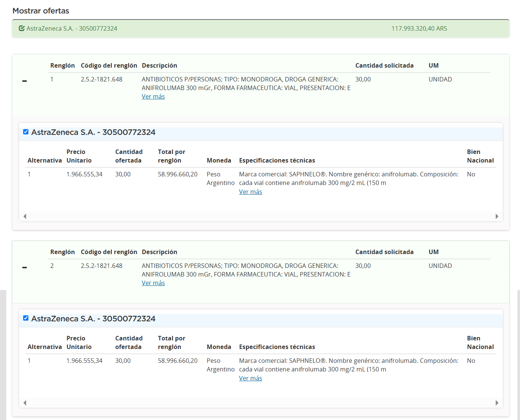Open 'Ver más' in renglón 1 description
This screenshot has height=420, width=520.
click(153, 96)
